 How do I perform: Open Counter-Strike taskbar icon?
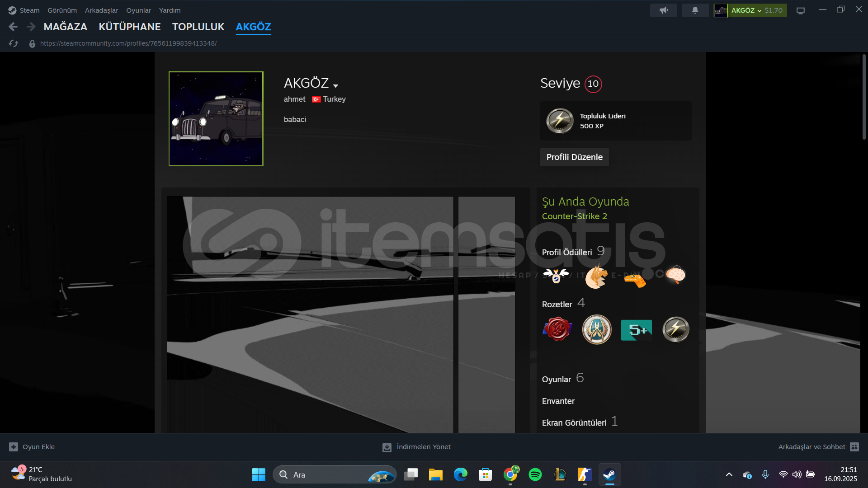coord(585,474)
